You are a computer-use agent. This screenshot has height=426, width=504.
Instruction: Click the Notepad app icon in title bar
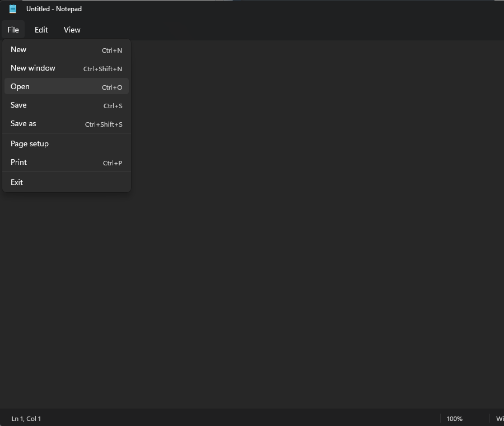(x=13, y=9)
